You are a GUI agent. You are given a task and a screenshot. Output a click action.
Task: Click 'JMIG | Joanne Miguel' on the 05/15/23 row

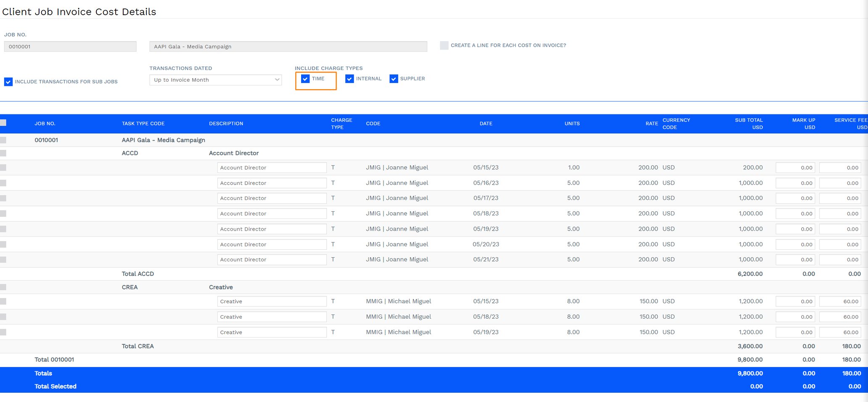397,168
